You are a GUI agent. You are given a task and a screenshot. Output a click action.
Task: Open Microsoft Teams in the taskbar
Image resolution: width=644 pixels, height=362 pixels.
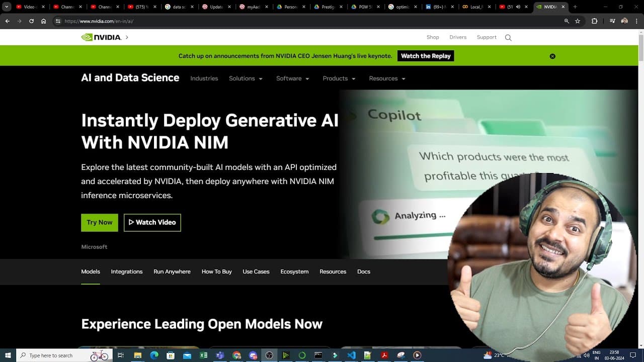point(220,355)
